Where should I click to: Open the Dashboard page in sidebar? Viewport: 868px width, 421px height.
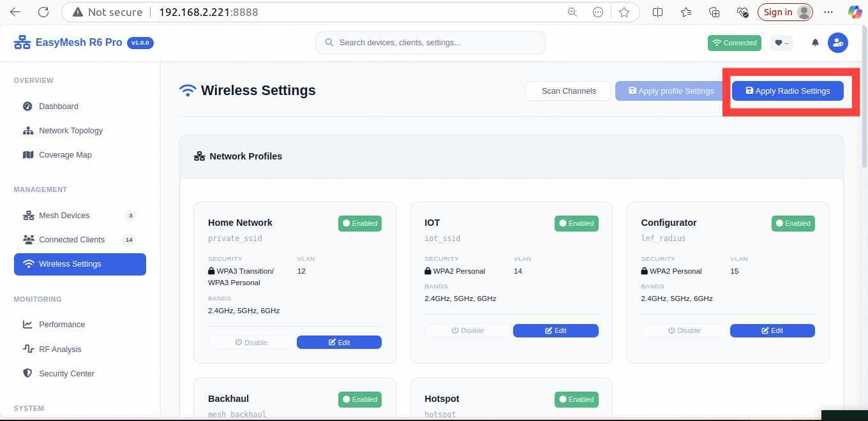point(58,107)
